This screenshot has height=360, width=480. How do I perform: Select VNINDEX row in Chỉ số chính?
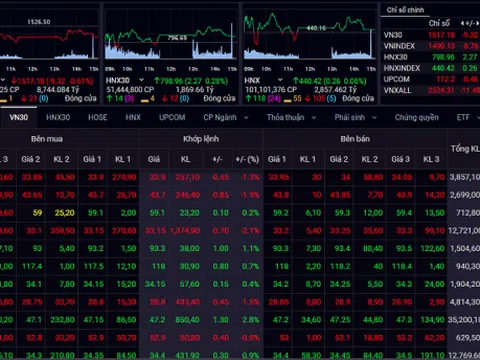(430, 46)
